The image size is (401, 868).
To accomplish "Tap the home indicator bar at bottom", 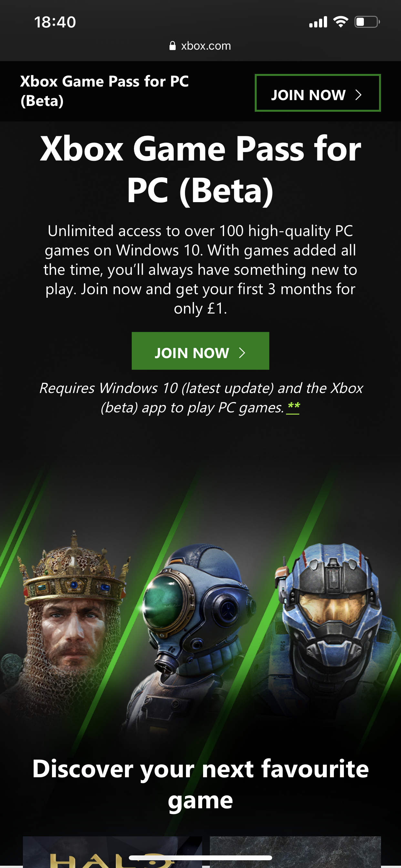I will [200, 858].
